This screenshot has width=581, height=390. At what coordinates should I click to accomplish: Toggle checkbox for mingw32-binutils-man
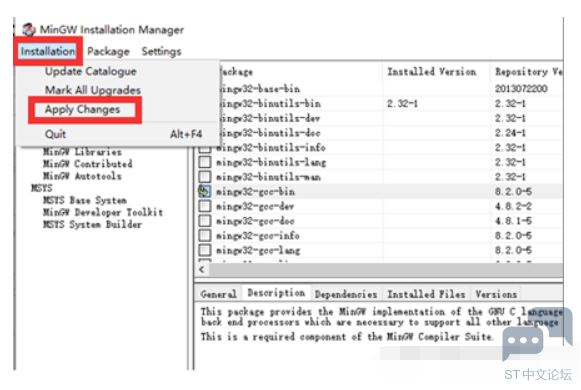point(205,177)
